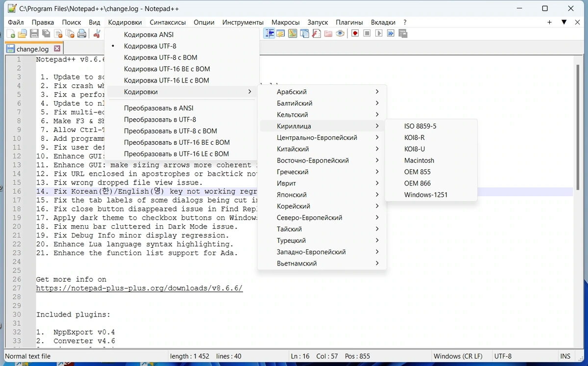Choose the Macintosh Cyrillic encoding
The width and height of the screenshot is (588, 366).
(x=431, y=160)
